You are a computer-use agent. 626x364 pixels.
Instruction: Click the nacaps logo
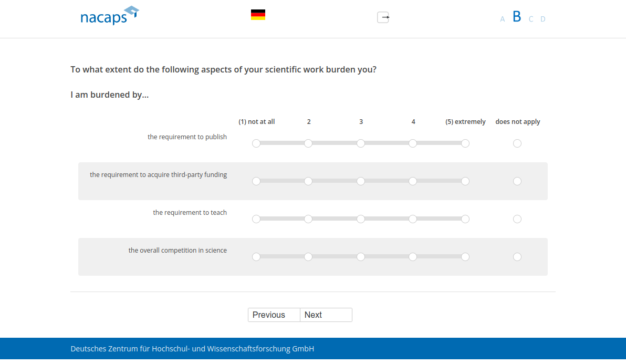tap(109, 16)
